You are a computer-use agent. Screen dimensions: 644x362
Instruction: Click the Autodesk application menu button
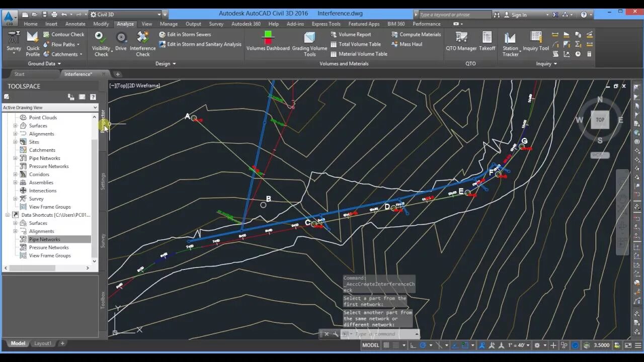click(9, 18)
